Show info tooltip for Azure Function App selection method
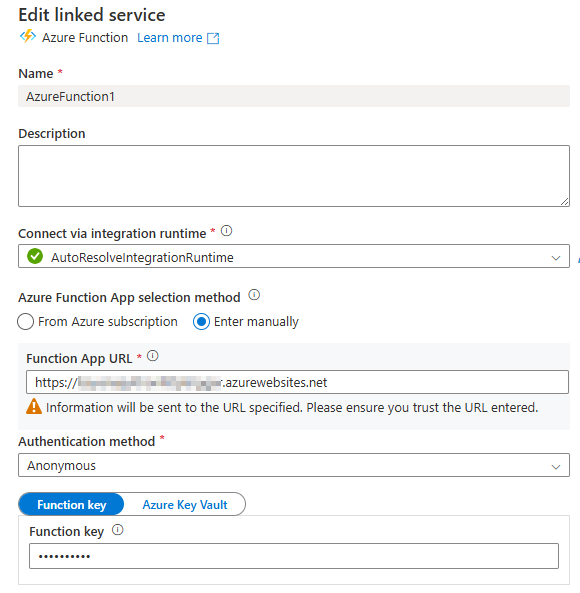This screenshot has height=593, width=580. (254, 295)
